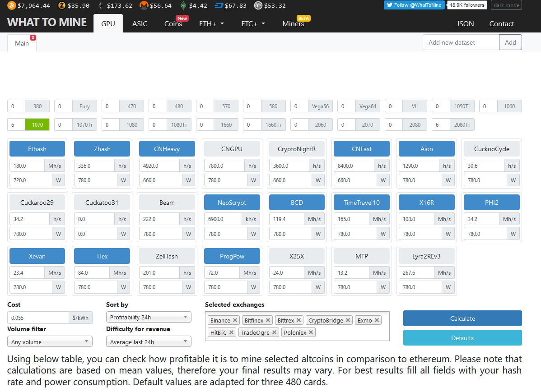
Task: Click Add dataset button
Action: click(x=510, y=42)
